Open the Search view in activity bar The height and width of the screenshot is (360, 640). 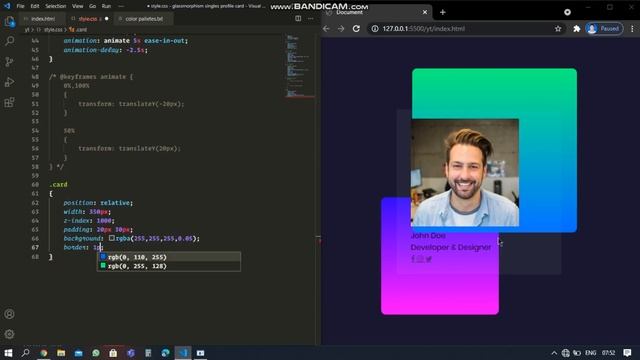[x=9, y=41]
